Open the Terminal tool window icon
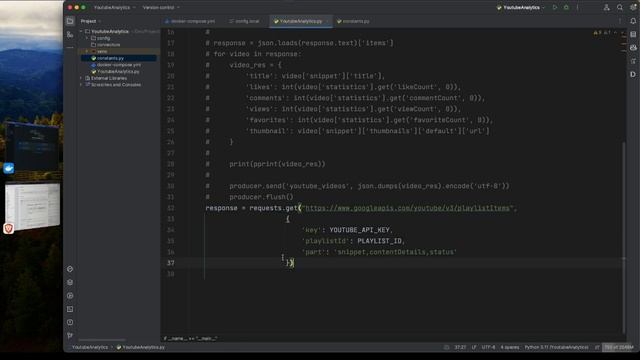 click(70, 309)
